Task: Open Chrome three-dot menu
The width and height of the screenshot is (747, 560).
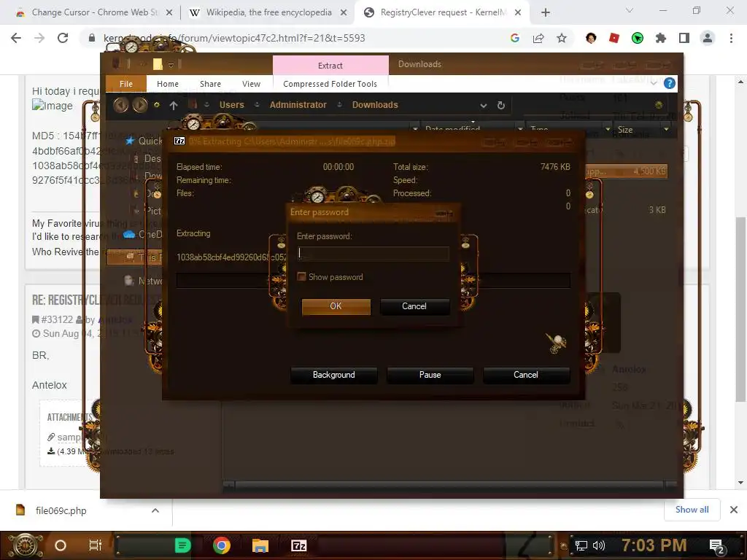Action: pos(731,38)
